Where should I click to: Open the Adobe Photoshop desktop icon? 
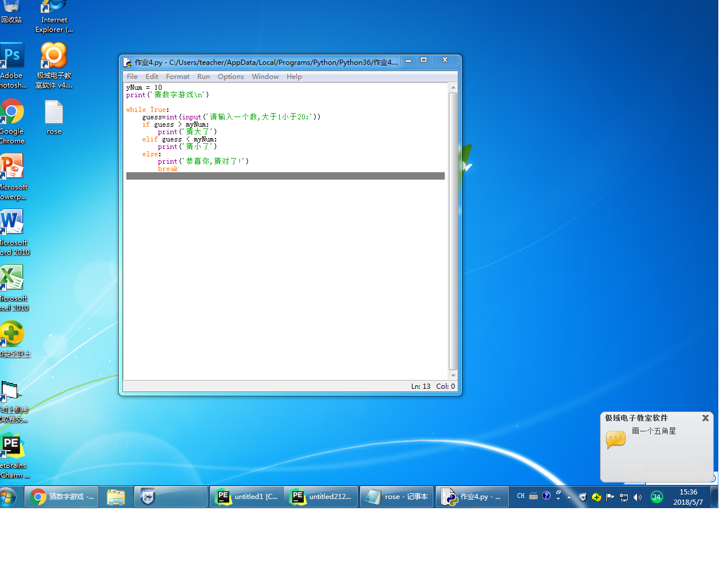pyautogui.click(x=12, y=57)
